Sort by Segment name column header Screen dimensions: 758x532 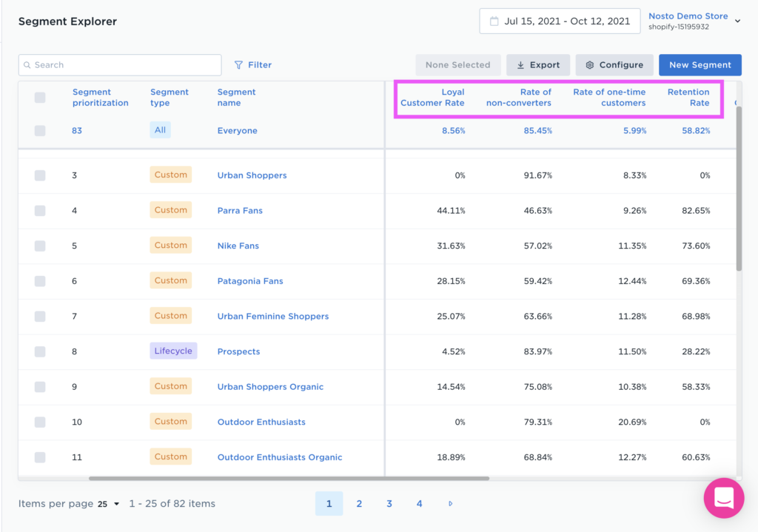point(236,97)
